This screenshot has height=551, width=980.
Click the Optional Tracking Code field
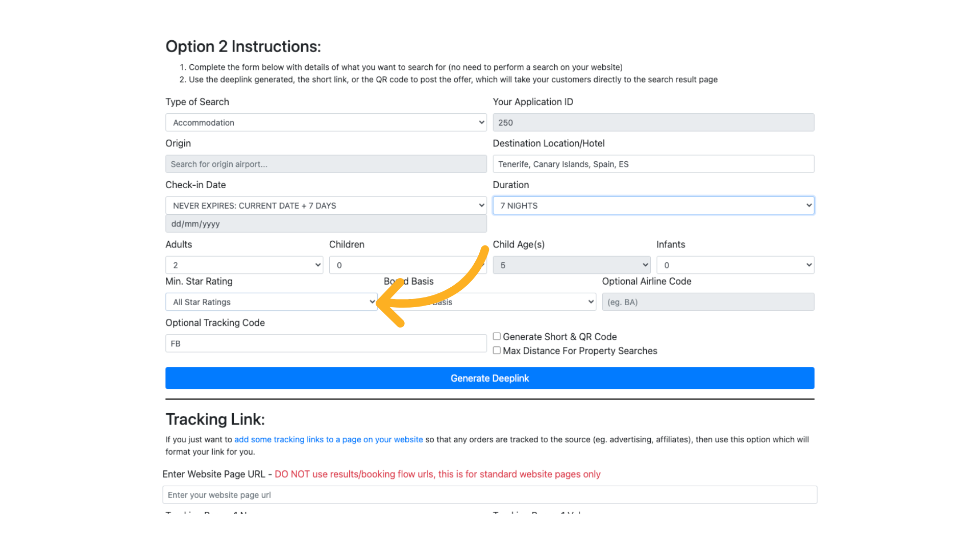[x=326, y=344]
